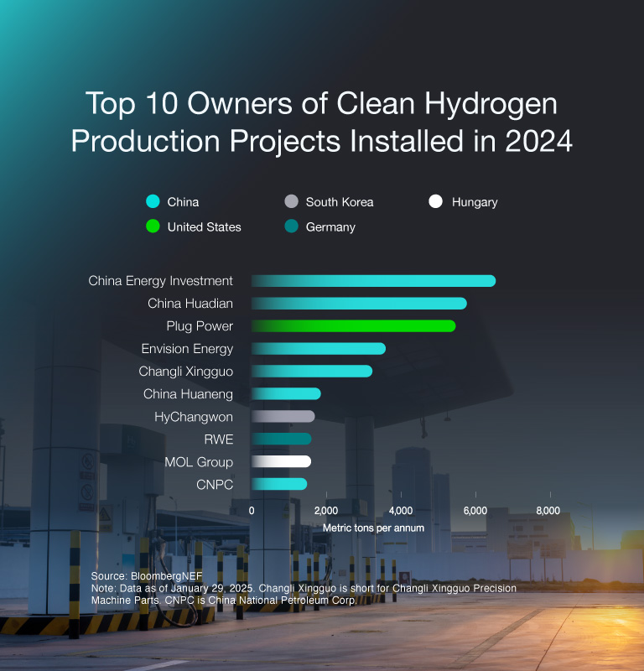Click the title line 'Production Projects Installed in 2024'
Viewport: 644px width, 671px height.
tap(322, 141)
